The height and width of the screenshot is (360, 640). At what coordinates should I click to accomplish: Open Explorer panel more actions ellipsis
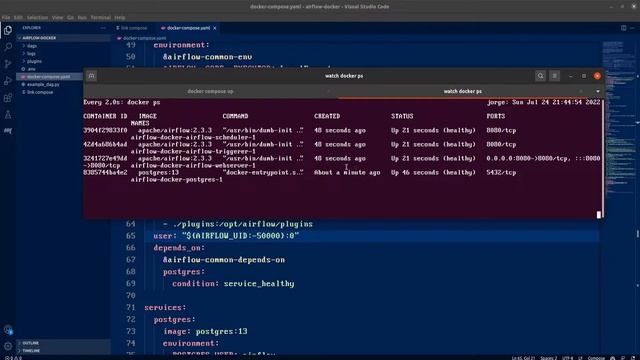(x=103, y=28)
